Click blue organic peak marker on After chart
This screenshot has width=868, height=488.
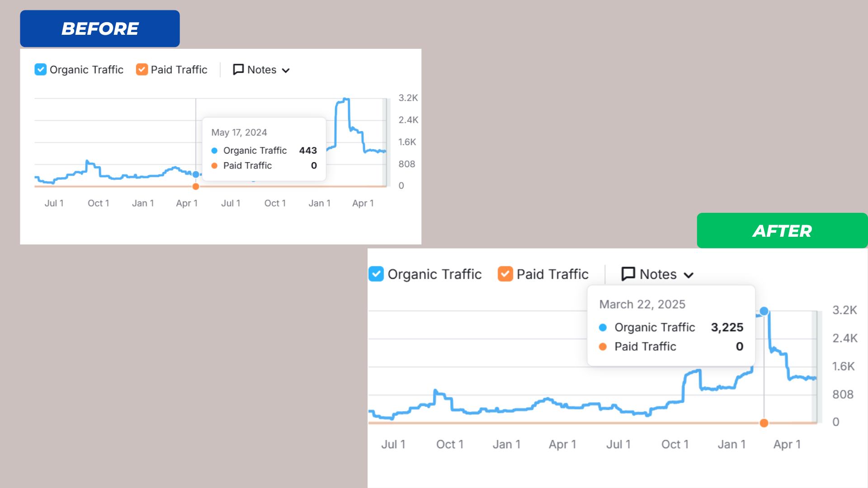point(764,311)
